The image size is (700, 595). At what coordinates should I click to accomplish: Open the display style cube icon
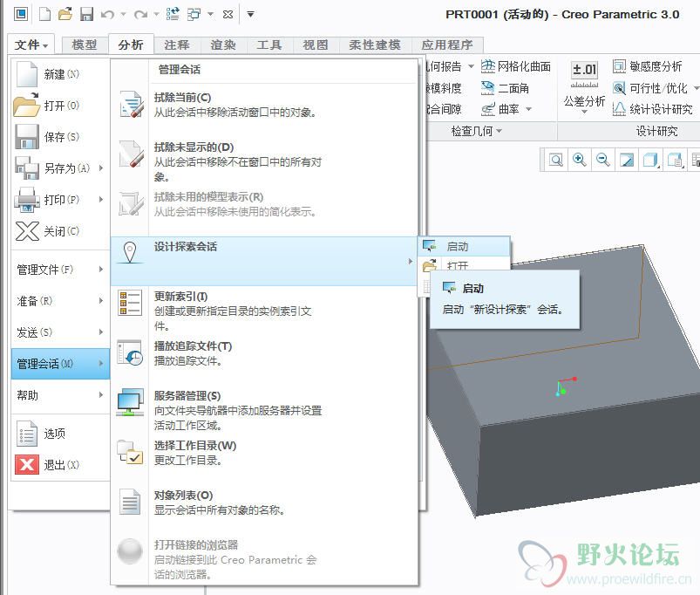[x=650, y=160]
